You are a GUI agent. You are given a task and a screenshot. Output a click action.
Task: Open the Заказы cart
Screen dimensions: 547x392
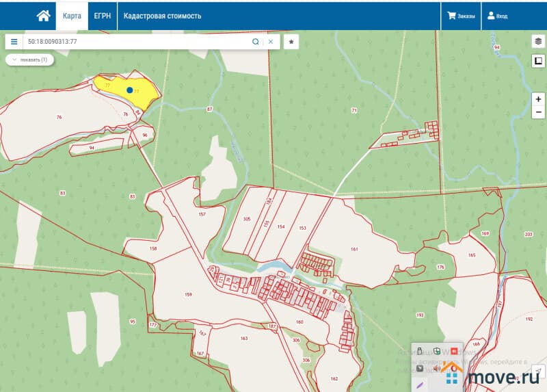click(x=461, y=16)
